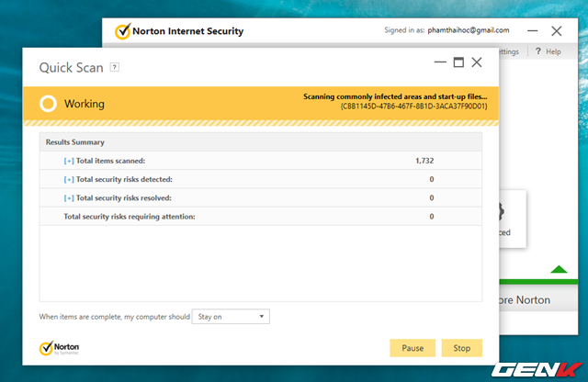Select the Total security risks requiring attention row

tap(261, 217)
